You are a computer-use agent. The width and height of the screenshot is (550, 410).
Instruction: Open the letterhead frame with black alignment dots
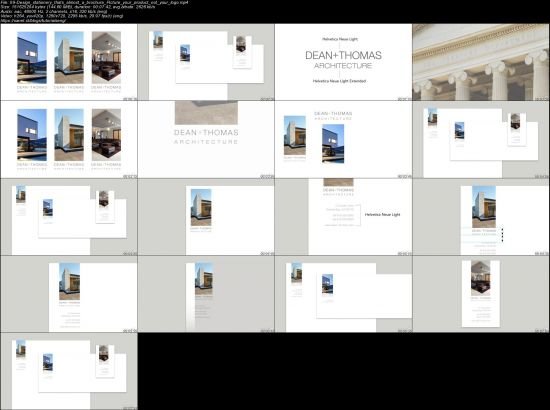[481, 217]
